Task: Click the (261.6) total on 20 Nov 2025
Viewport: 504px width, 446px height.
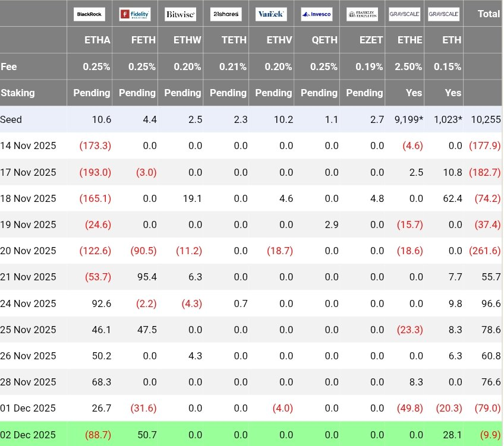Action: [484, 251]
